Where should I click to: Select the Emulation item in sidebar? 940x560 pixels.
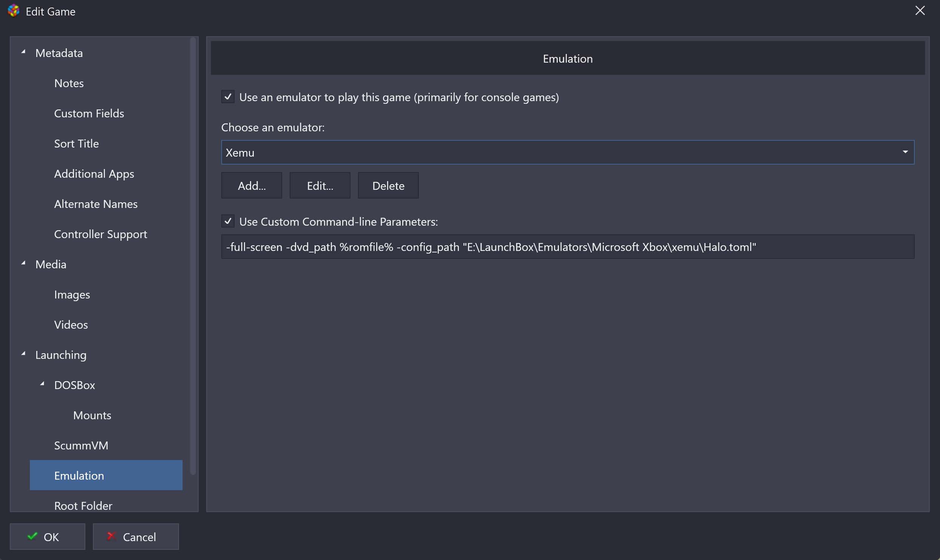coord(106,475)
